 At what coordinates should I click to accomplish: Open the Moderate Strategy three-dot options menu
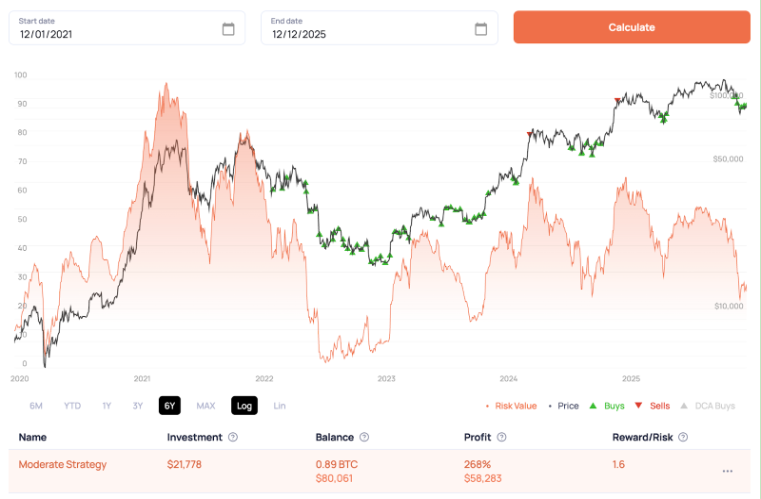point(727,471)
